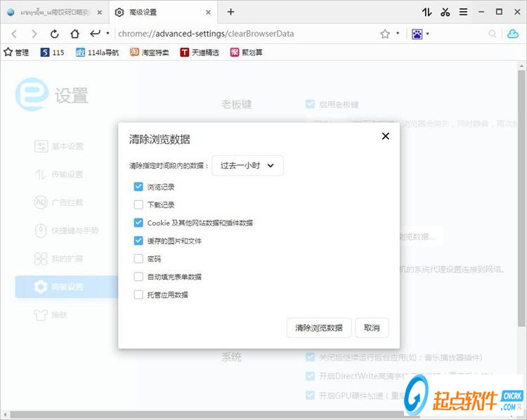Check the 下载记录 checkbox

(138, 204)
